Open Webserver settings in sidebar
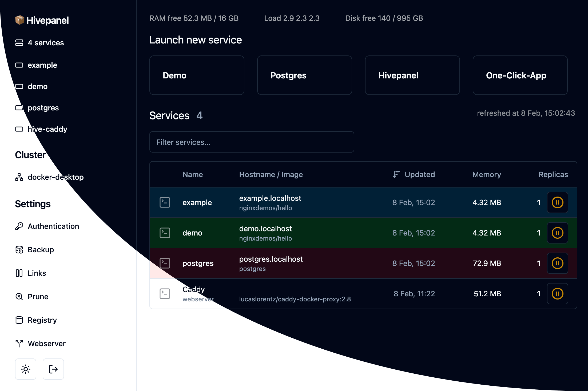 coord(47,344)
